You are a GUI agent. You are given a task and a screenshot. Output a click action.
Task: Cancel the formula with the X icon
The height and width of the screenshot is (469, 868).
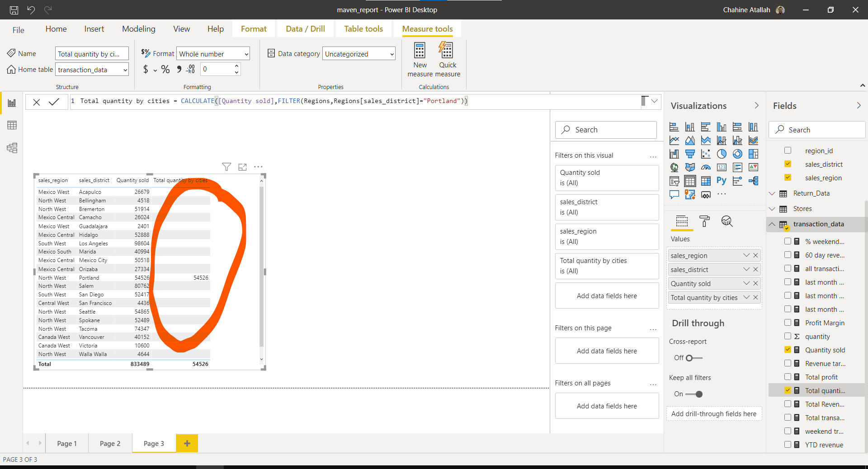[x=37, y=102]
